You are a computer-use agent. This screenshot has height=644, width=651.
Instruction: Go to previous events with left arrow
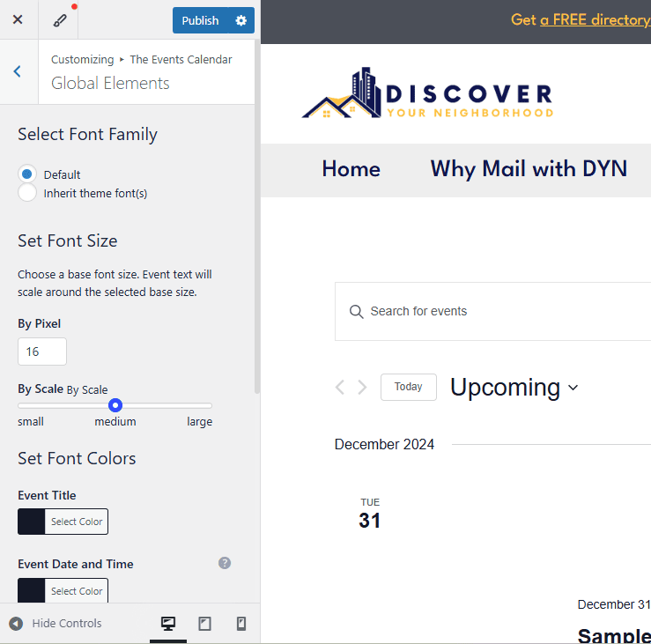pos(340,388)
